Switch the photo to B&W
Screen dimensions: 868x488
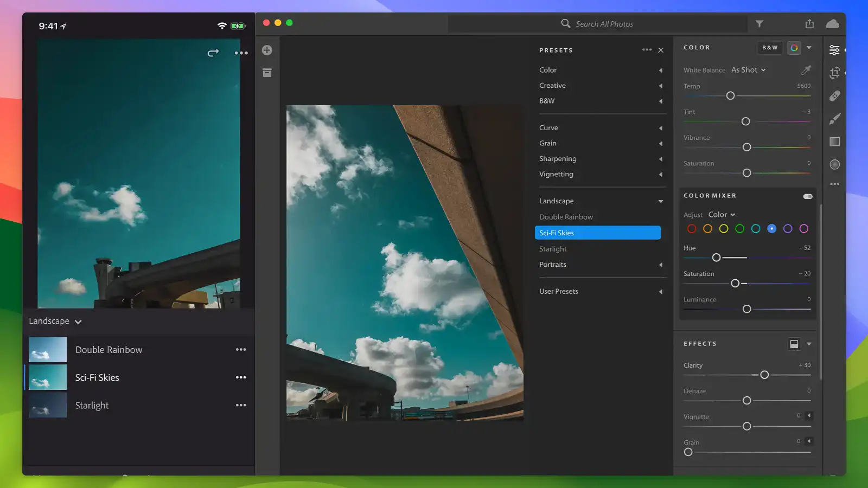point(769,48)
